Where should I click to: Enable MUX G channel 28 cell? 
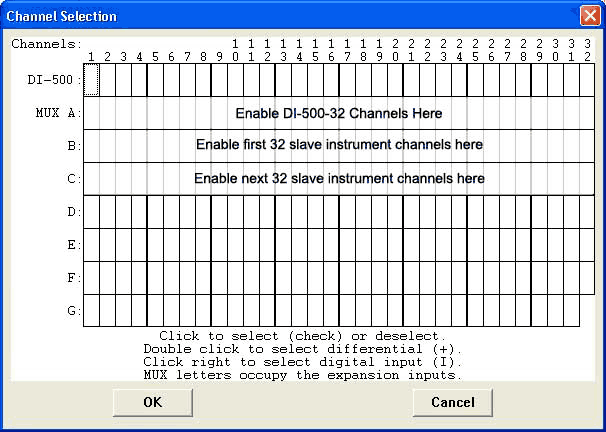pos(523,311)
